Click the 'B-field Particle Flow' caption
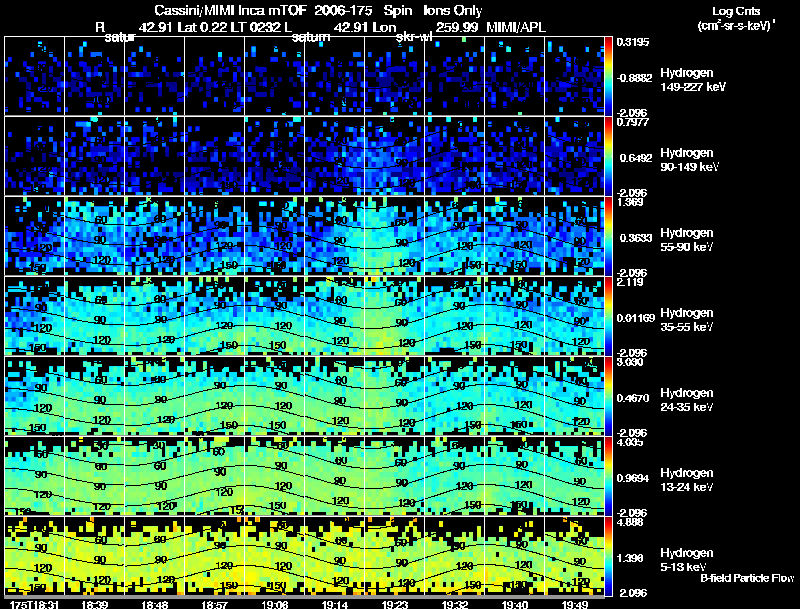This screenshot has height=609, width=800. coord(747,578)
